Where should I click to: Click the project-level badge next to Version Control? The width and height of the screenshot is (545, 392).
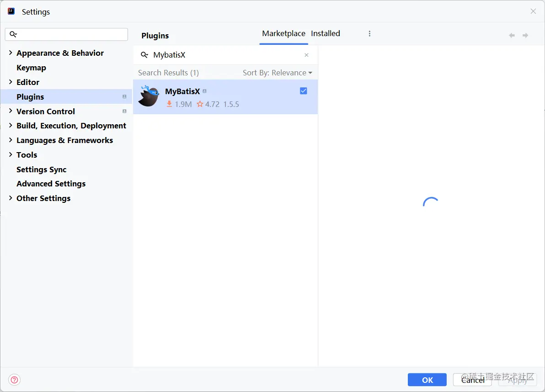[124, 111]
